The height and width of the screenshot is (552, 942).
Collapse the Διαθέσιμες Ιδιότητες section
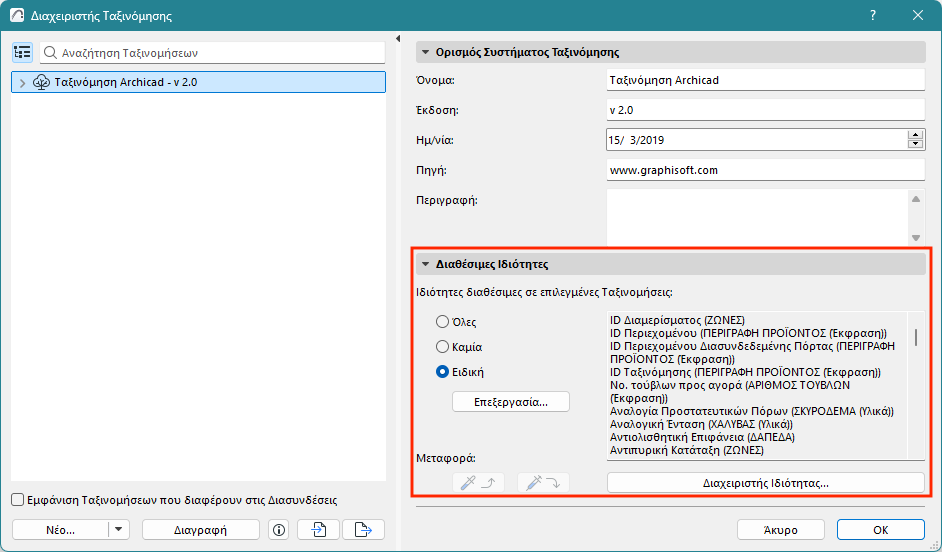(x=425, y=264)
